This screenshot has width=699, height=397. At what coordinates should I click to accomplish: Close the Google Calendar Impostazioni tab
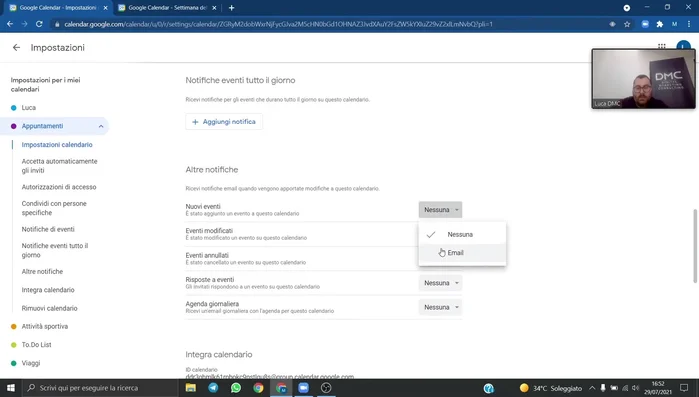click(106, 8)
